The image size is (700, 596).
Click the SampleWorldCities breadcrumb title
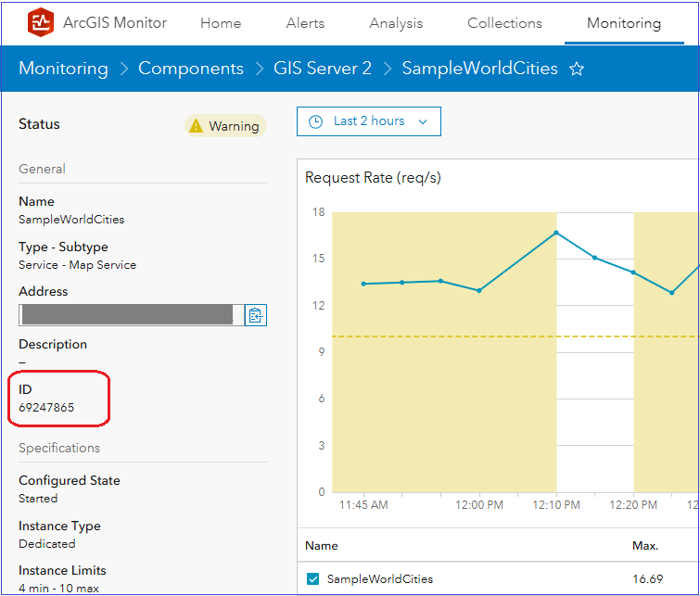click(x=479, y=69)
